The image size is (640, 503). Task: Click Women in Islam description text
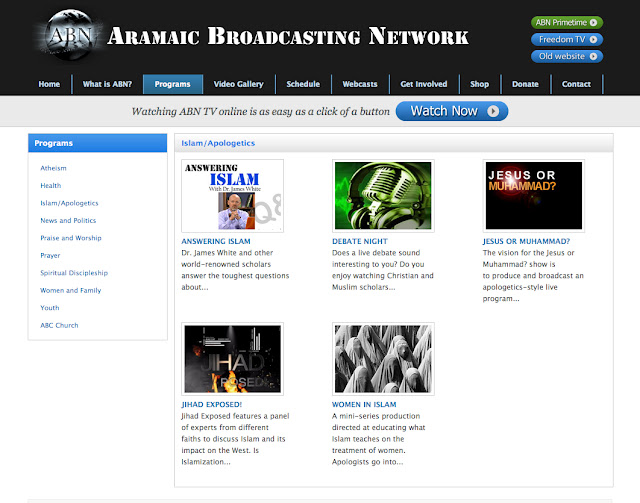click(379, 439)
